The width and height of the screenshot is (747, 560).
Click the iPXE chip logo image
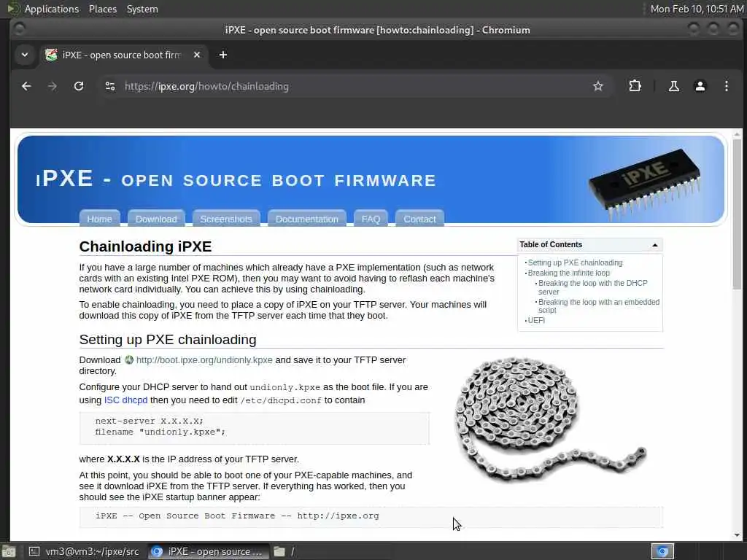click(x=645, y=184)
